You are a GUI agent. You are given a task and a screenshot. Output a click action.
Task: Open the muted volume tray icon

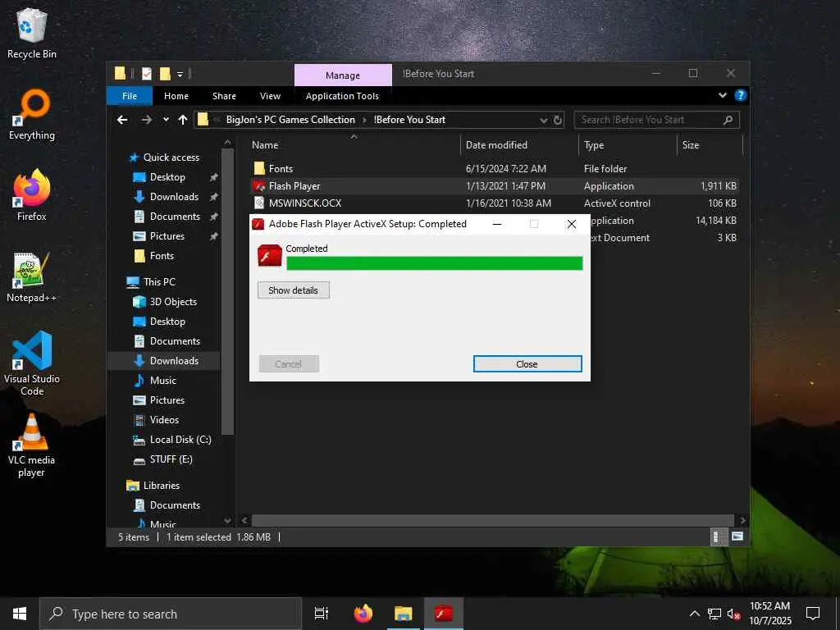click(734, 614)
